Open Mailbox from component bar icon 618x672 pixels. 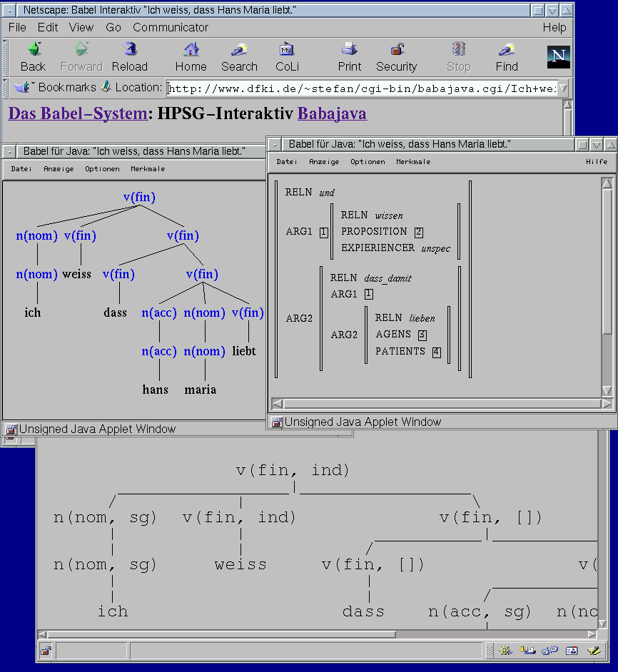(527, 651)
